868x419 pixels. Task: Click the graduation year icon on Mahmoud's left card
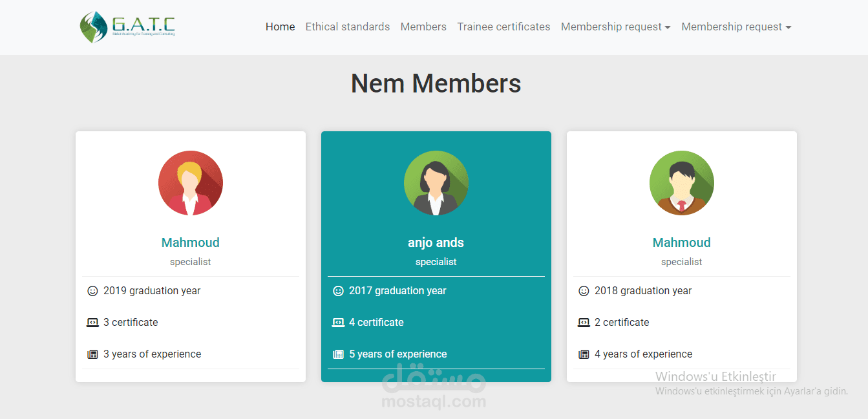click(92, 291)
